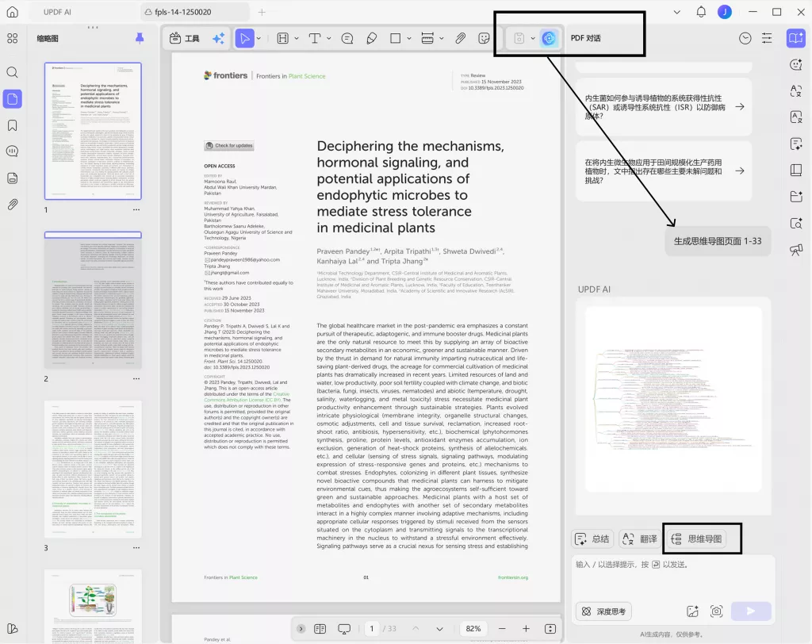The width and height of the screenshot is (812, 644).
Task: Switch to the UPDF AI tab
Action: tap(57, 12)
